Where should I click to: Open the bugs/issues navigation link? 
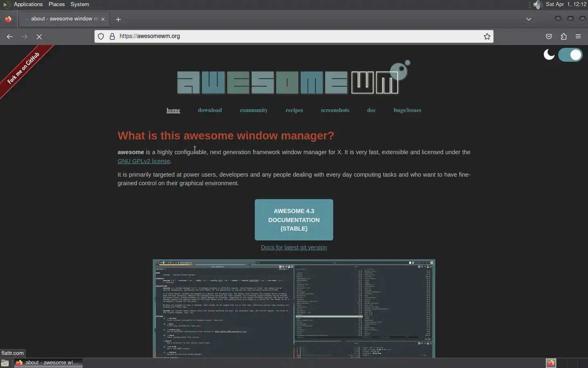(407, 110)
